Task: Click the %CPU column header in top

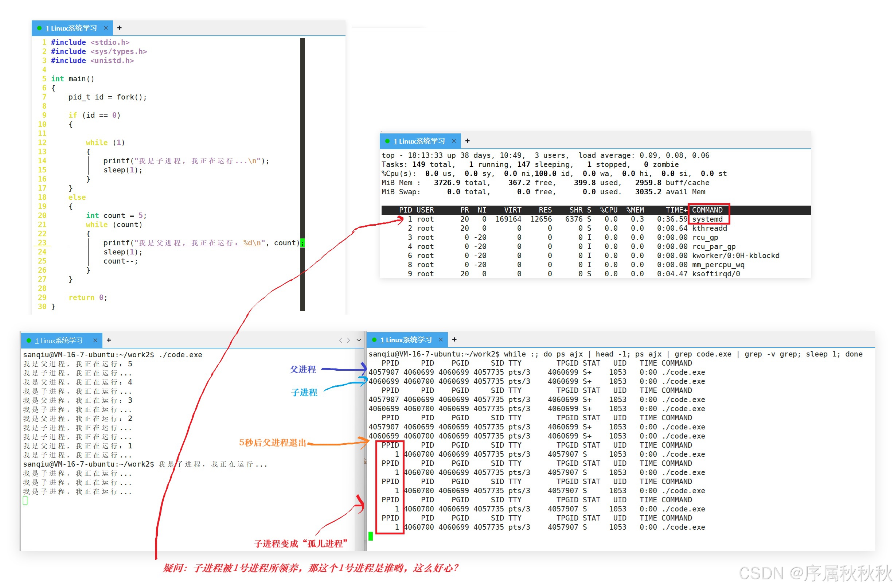Action: point(609,210)
